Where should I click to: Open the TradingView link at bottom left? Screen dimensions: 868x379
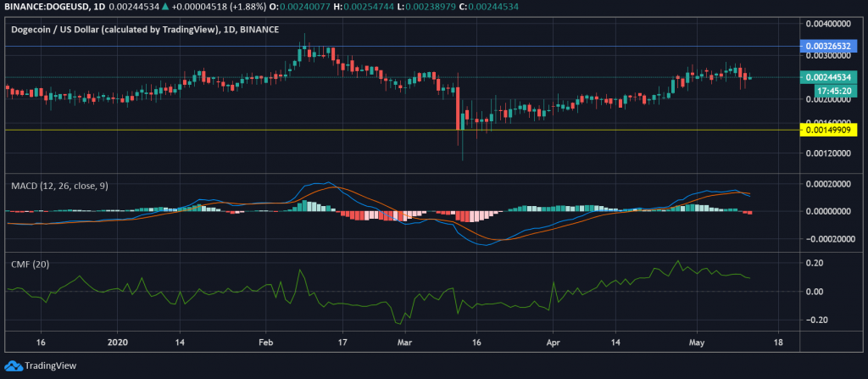click(51, 365)
